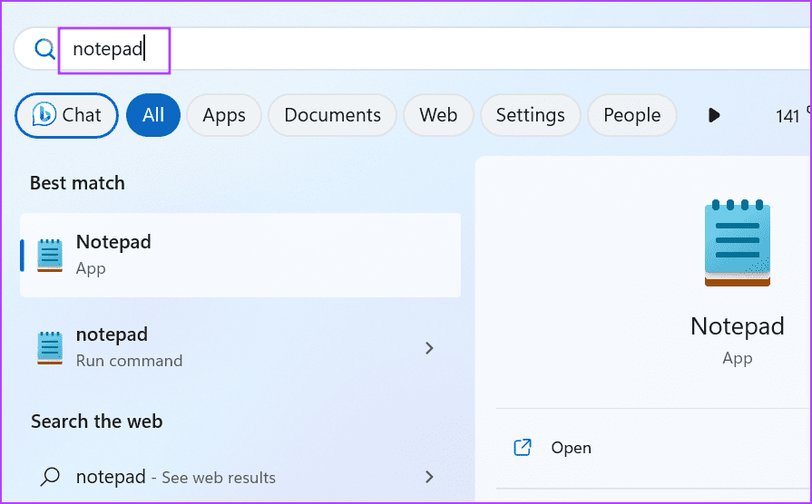Switch to the Web filter
Image resolution: width=812 pixels, height=504 pixels.
(x=438, y=115)
